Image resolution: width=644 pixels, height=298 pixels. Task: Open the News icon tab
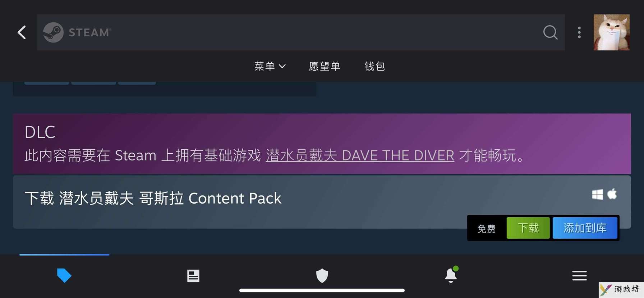(x=193, y=276)
